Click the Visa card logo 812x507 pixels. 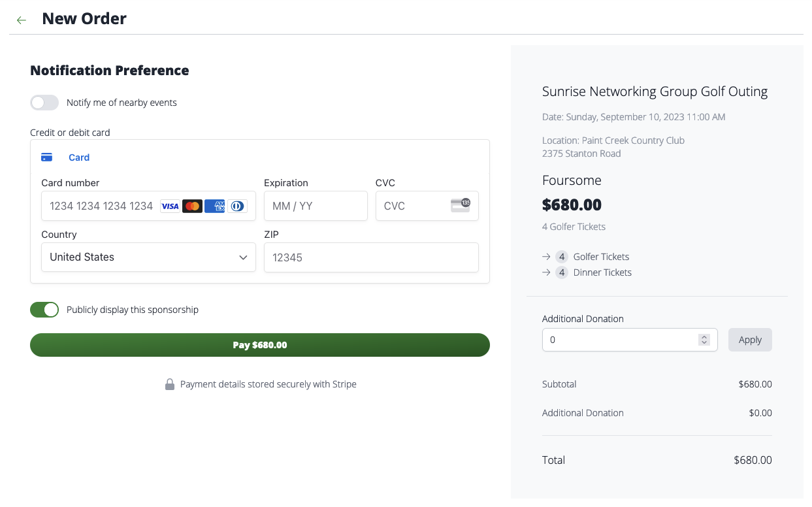coord(170,206)
